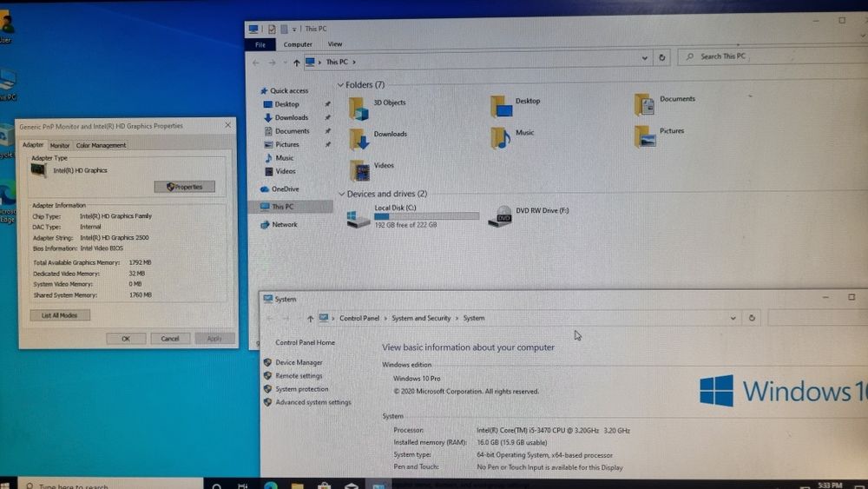Open the Desktop folder in This PC
This screenshot has height=489, width=868.
(502, 106)
